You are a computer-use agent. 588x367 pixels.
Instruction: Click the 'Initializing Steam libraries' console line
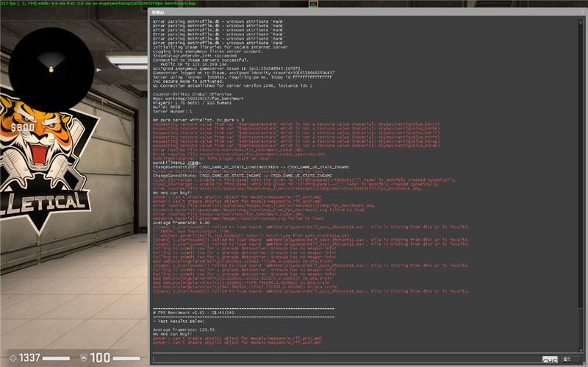click(220, 47)
